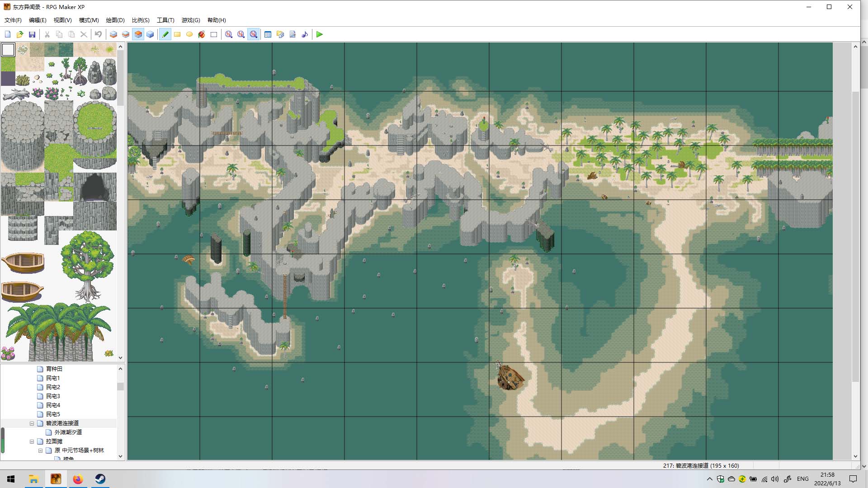Select the Ellipse drawing tool
Viewport: 868px width, 488px height.
point(189,34)
